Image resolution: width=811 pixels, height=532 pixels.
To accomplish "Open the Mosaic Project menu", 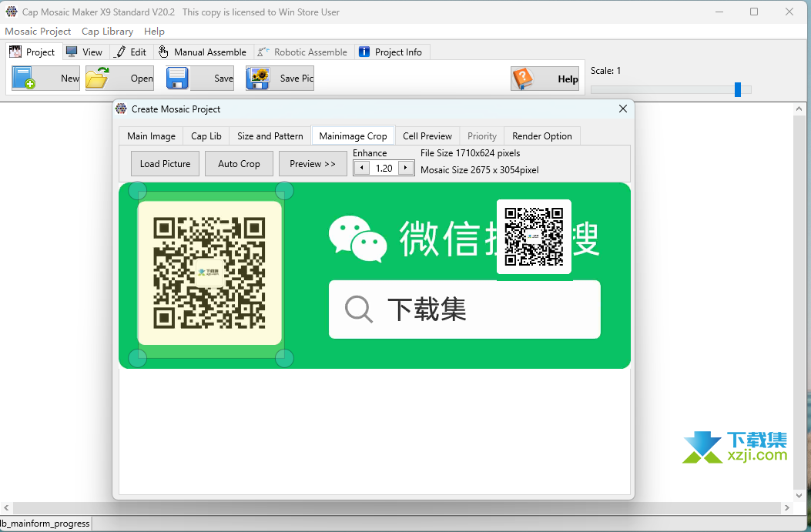I will point(38,31).
